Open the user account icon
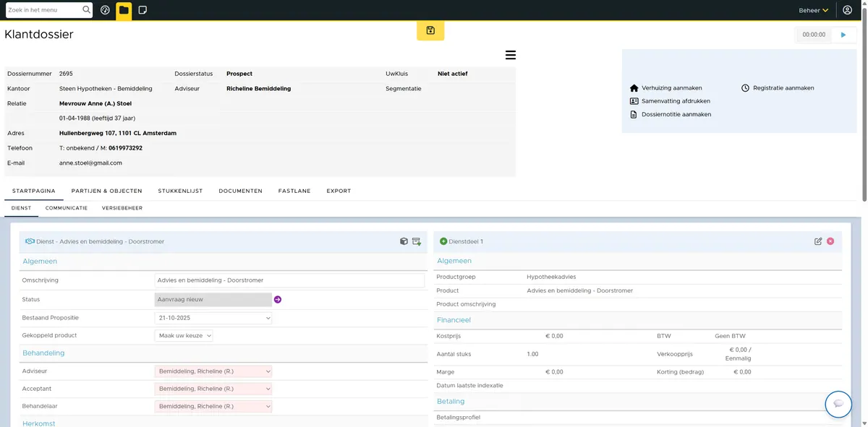 click(847, 10)
